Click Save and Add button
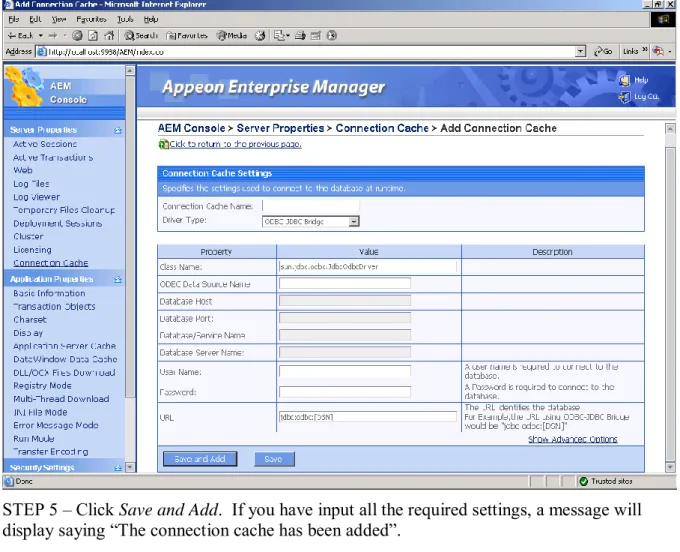The image size is (680, 552). point(200,459)
